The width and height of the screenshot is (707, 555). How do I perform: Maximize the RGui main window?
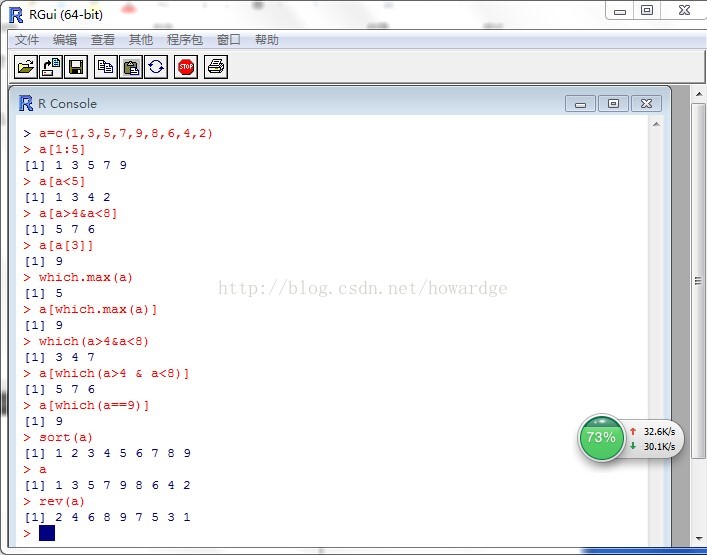click(x=647, y=11)
